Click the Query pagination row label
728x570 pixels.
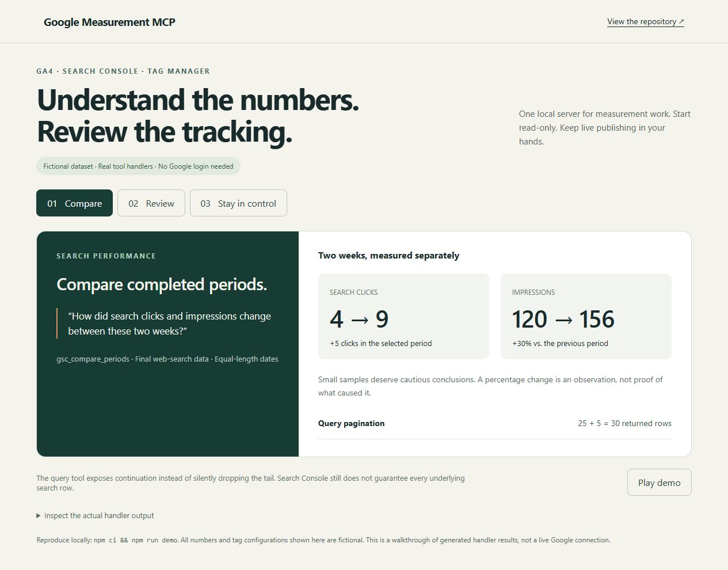point(351,423)
